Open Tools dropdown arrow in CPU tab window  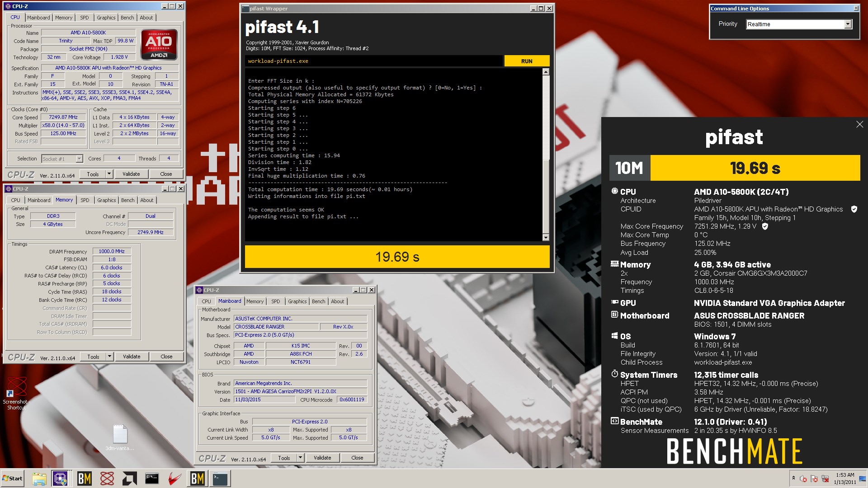coord(109,174)
